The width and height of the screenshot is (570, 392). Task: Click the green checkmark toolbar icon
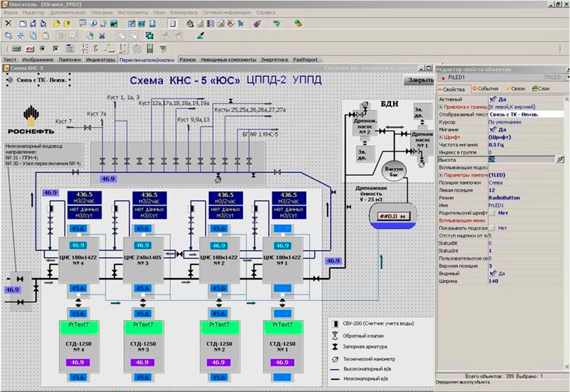pyautogui.click(x=277, y=23)
